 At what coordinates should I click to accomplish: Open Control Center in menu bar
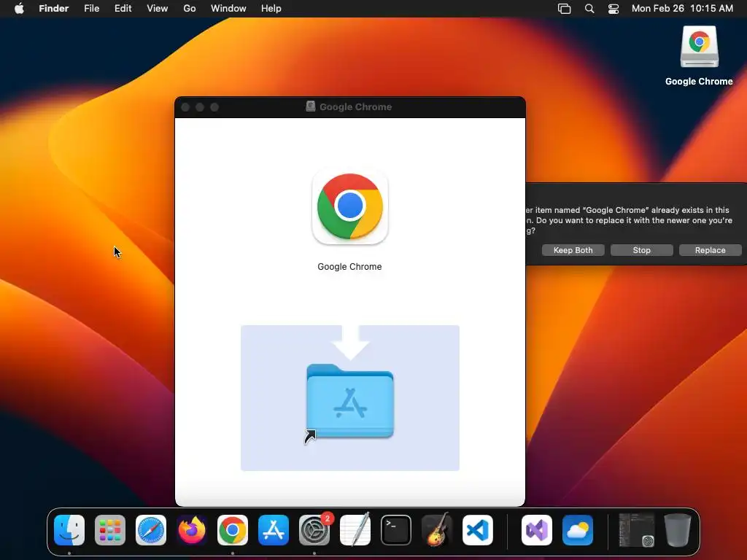tap(614, 9)
